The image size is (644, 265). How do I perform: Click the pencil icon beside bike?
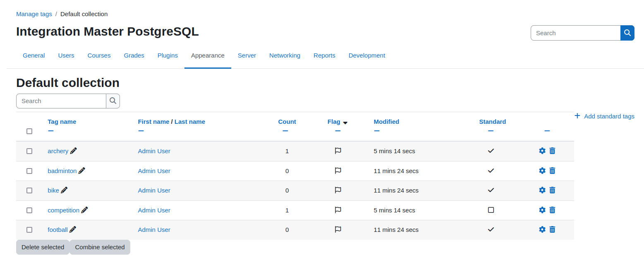[x=64, y=190]
